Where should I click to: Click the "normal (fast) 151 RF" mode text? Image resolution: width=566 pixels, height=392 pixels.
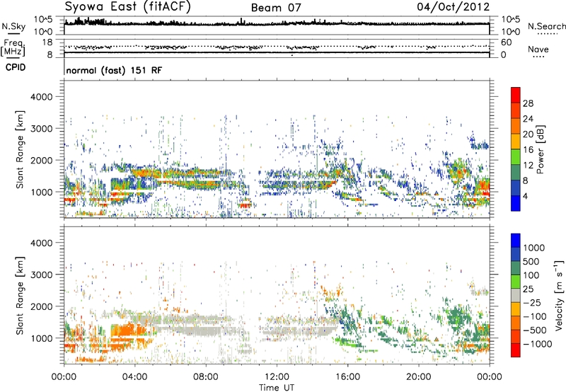tap(114, 70)
